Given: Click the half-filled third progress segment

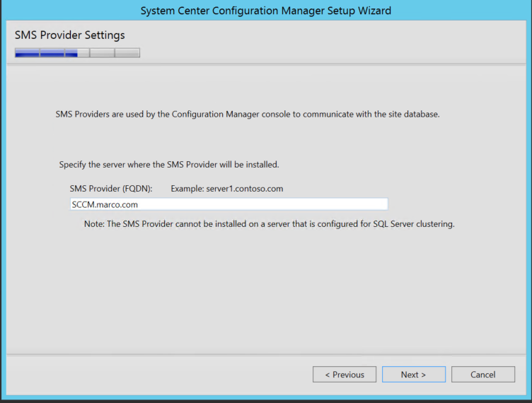Looking at the screenshot, I should point(77,53).
